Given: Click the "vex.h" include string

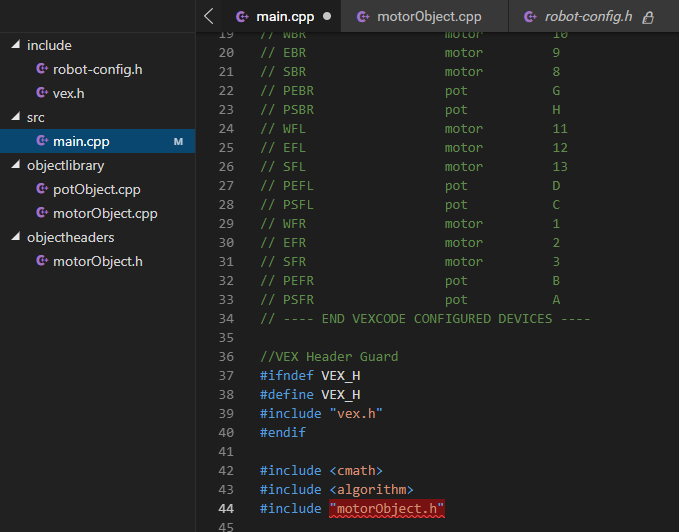Looking at the screenshot, I should tap(356, 414).
